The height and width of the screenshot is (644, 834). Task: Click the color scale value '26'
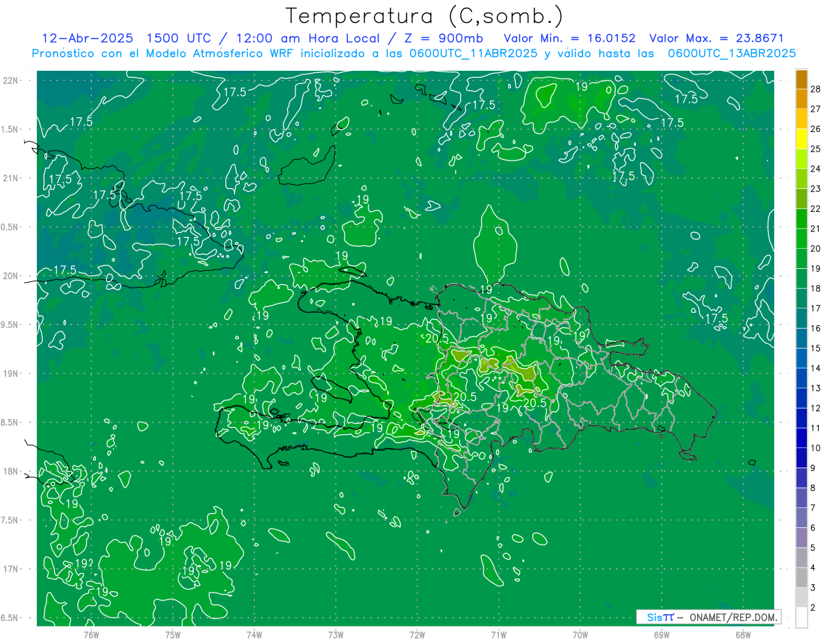pyautogui.click(x=816, y=129)
